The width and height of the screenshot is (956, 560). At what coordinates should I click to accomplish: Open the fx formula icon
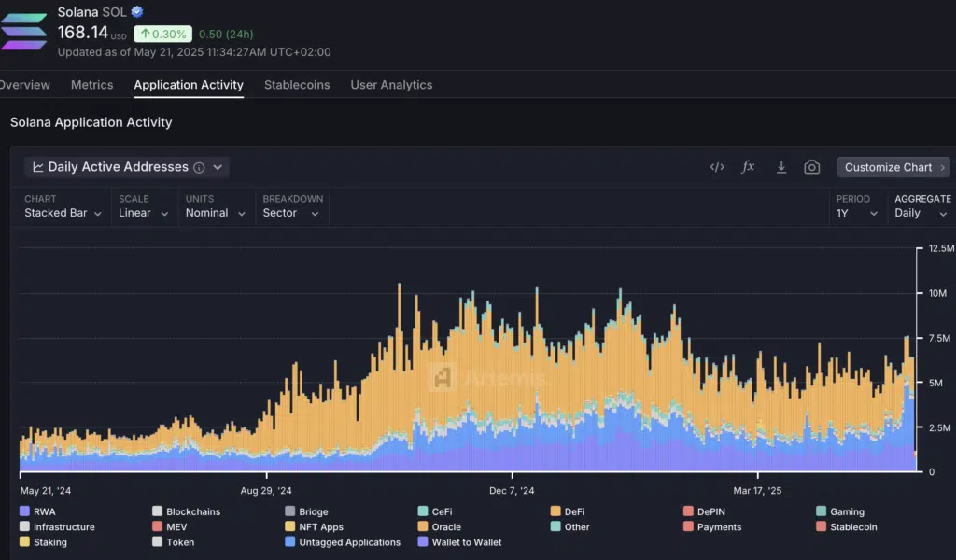(x=748, y=166)
